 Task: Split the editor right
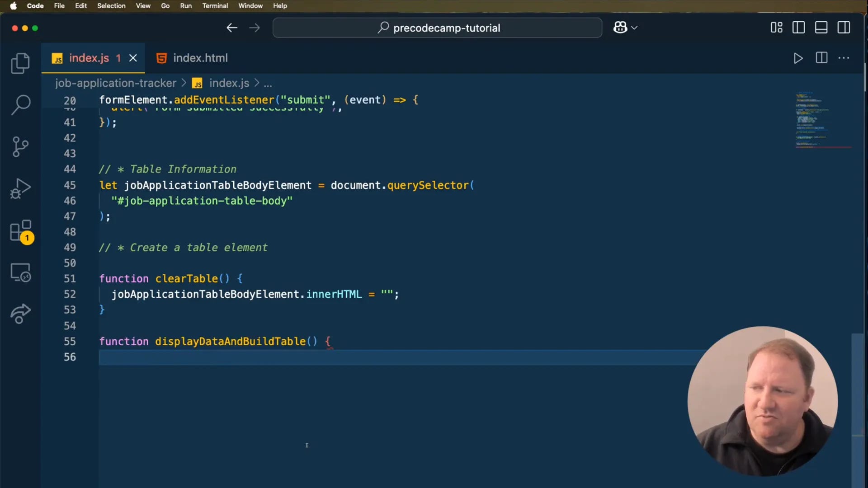pos(821,58)
